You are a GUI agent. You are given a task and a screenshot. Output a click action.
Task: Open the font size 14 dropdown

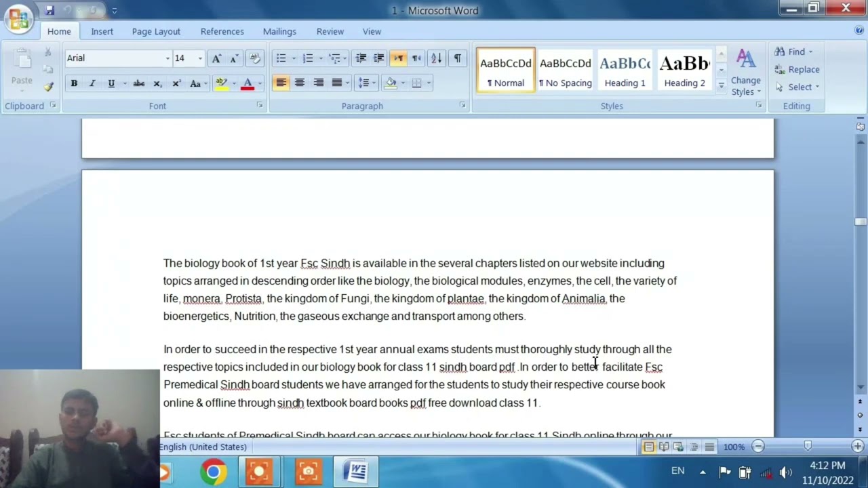click(x=200, y=58)
